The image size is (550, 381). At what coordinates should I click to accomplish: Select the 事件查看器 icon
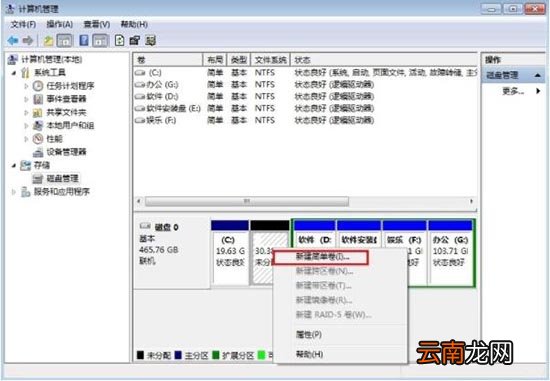tap(38, 99)
